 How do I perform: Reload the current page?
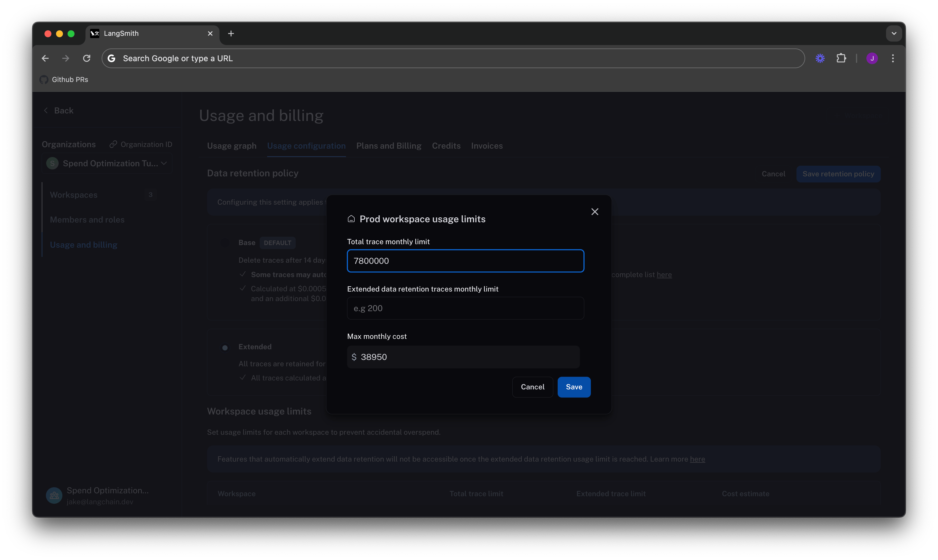tap(87, 59)
